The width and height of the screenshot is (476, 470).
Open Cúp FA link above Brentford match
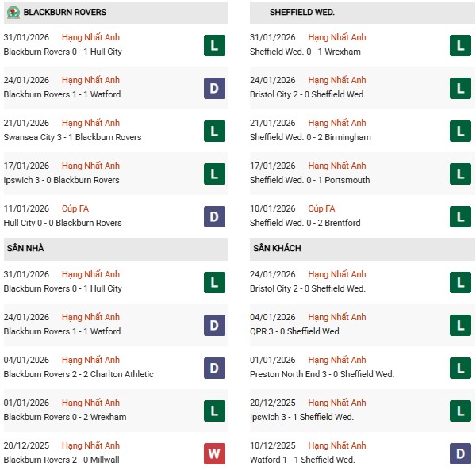click(321, 208)
